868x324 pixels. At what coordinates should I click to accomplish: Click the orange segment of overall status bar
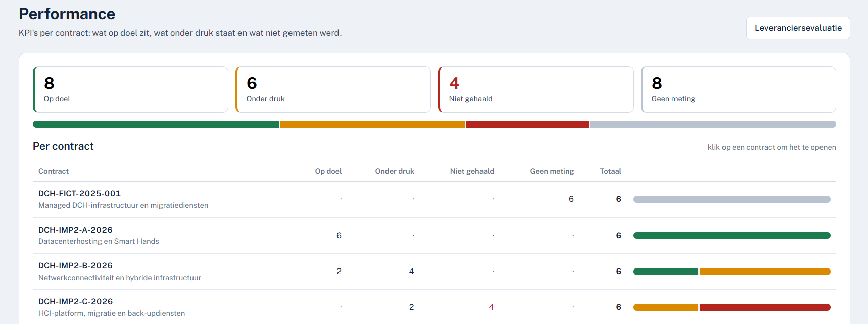pyautogui.click(x=372, y=124)
